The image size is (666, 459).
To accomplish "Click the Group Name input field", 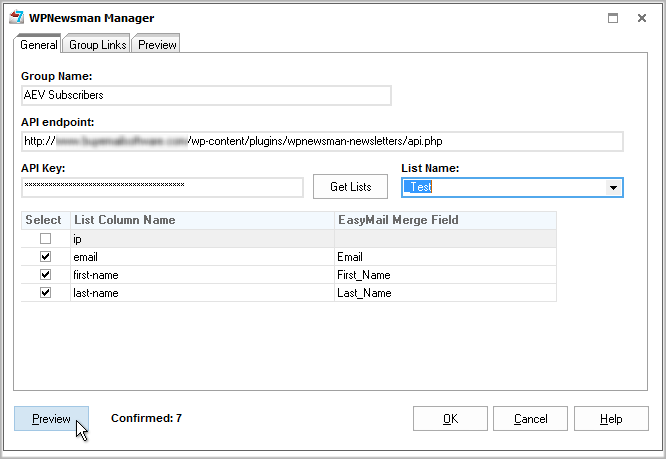I will pos(206,95).
